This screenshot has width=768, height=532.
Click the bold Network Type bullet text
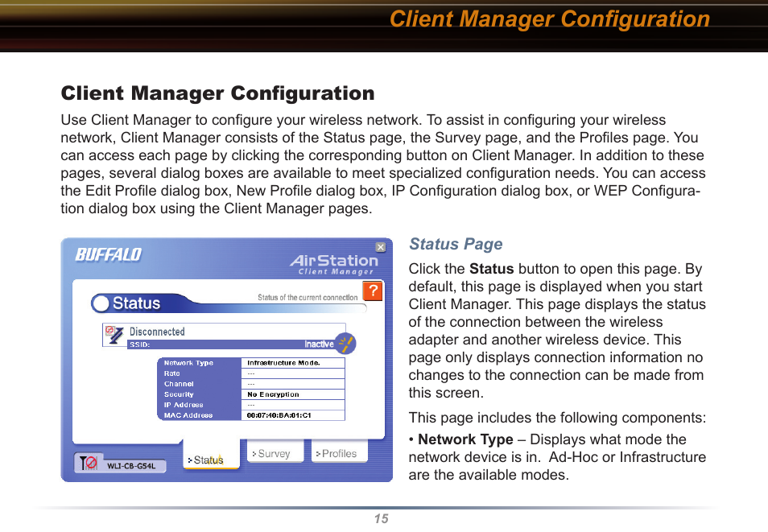[465, 439]
